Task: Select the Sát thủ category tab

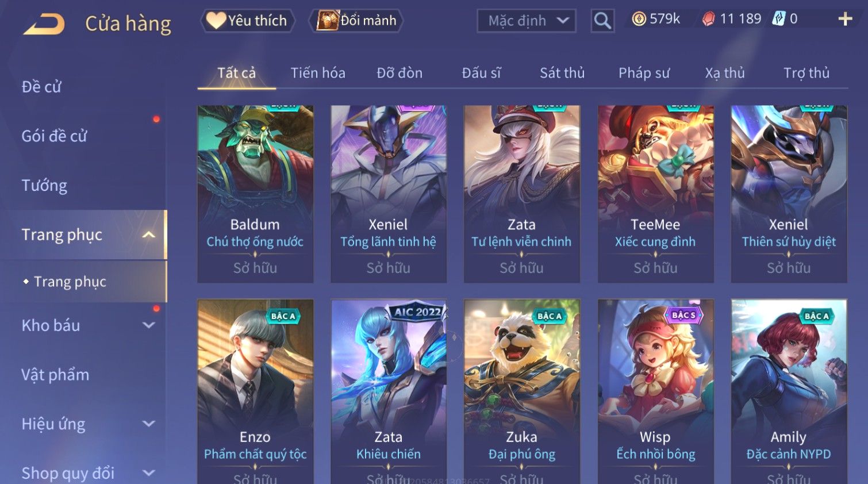Action: click(x=562, y=73)
